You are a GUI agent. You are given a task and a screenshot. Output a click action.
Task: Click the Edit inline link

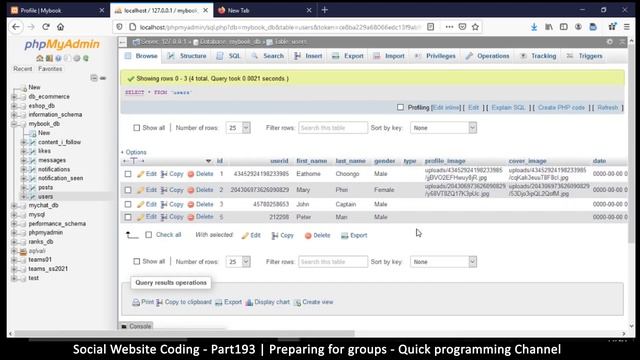[x=447, y=107]
